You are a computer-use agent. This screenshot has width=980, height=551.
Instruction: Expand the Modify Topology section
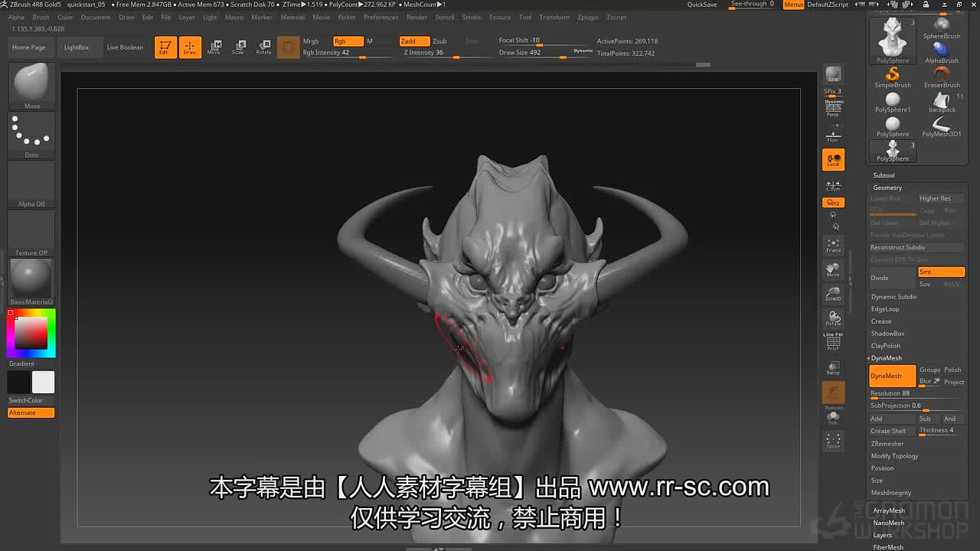894,456
